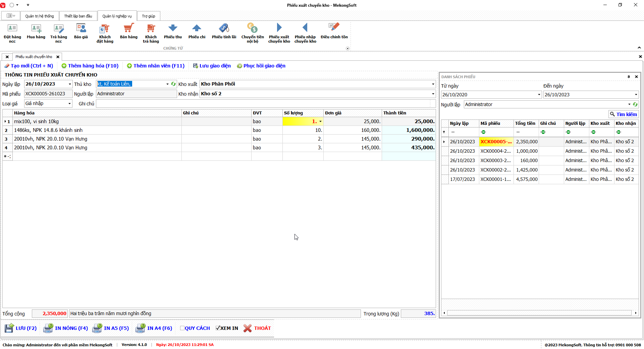Open the Từ ngày date picker

point(539,95)
